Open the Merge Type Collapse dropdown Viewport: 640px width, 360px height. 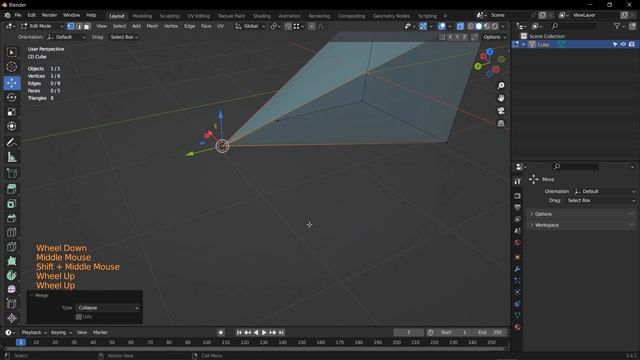(x=108, y=308)
